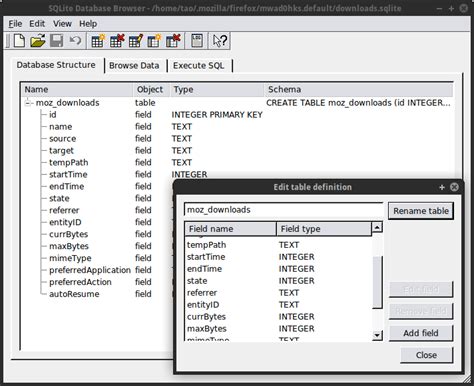Minimize the SQLite Database Browser window
The height and width of the screenshot is (386, 474).
[440, 9]
